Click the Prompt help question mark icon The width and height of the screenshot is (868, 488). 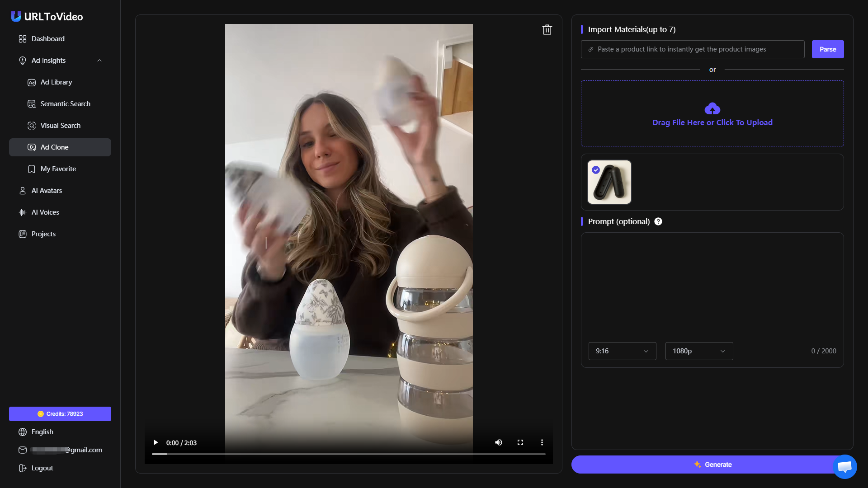[658, 221]
